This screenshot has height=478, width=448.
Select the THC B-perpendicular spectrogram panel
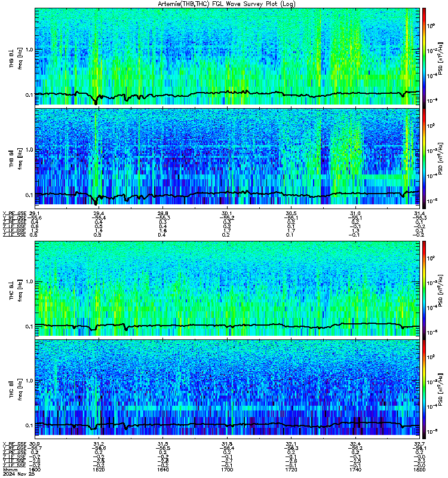click(x=227, y=289)
